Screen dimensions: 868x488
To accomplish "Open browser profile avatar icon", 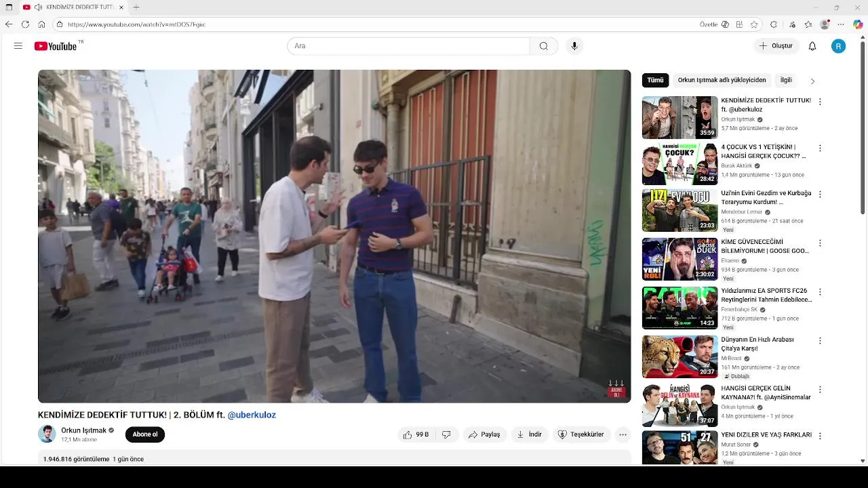I will tap(825, 24).
